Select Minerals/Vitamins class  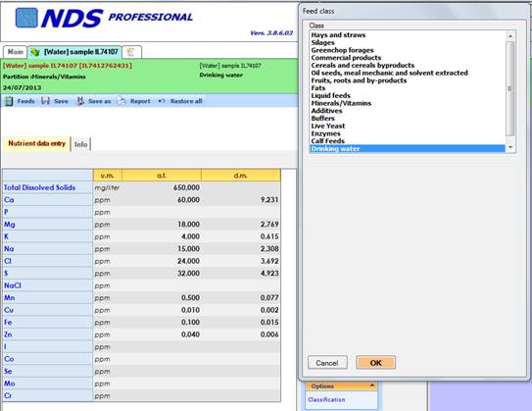pos(341,103)
